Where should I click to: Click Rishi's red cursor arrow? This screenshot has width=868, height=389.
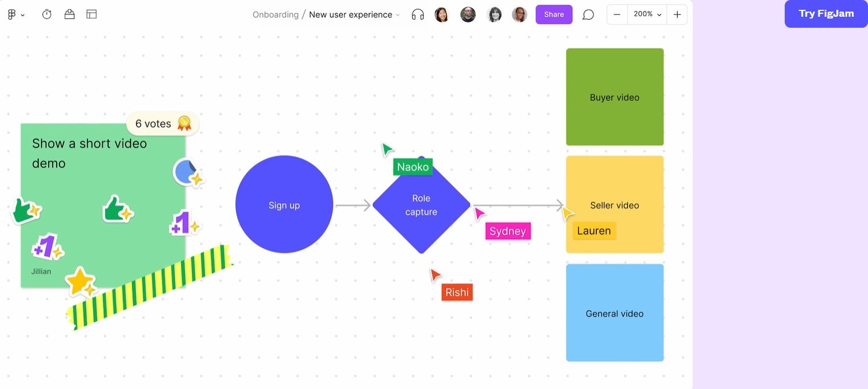click(435, 275)
